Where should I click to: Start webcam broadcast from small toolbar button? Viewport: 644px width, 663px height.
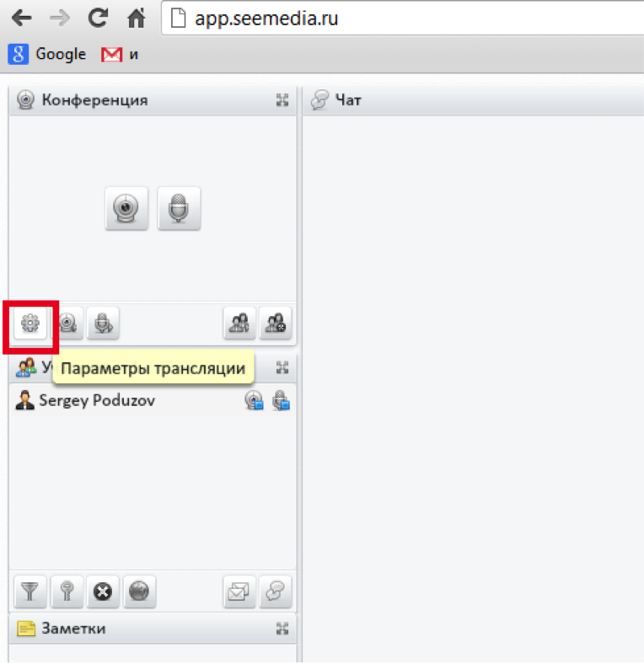tap(67, 323)
